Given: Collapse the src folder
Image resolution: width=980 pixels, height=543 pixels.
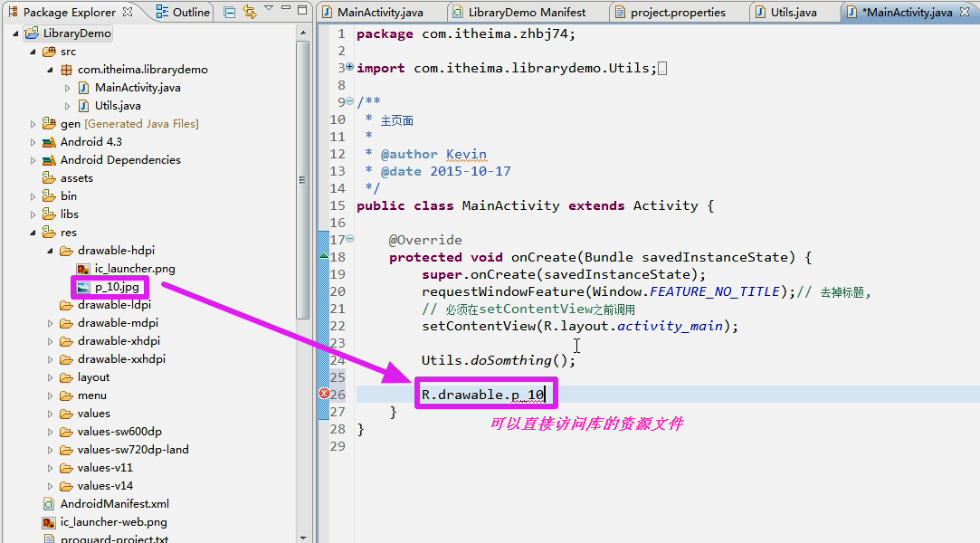Looking at the screenshot, I should point(33,52).
